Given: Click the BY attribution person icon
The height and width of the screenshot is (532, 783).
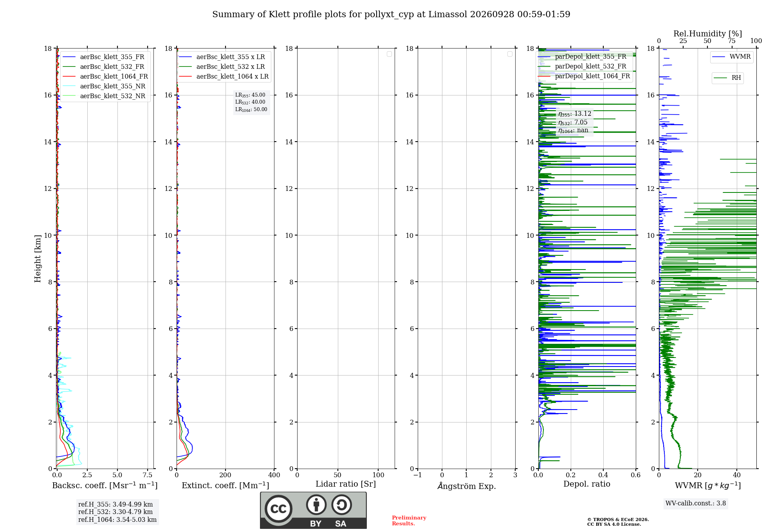Looking at the screenshot, I should pyautogui.click(x=316, y=505).
